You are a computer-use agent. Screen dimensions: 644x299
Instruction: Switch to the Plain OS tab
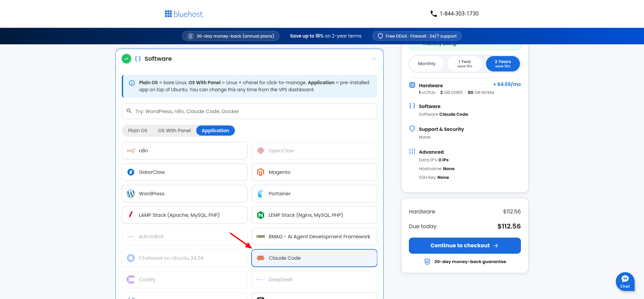138,131
